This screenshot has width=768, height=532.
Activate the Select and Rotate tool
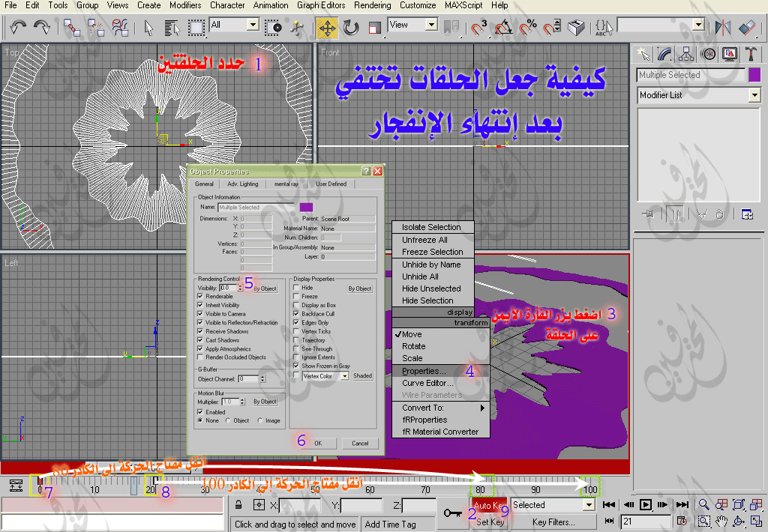[351, 28]
